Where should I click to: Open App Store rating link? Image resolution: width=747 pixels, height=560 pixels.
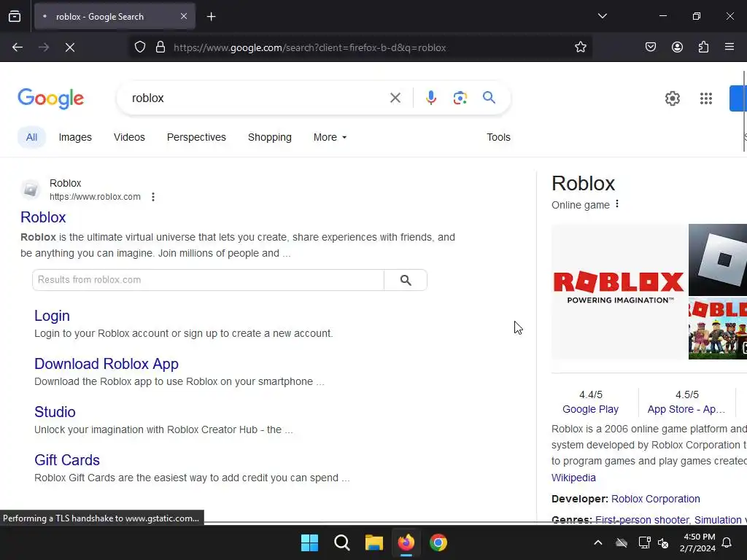point(686,409)
